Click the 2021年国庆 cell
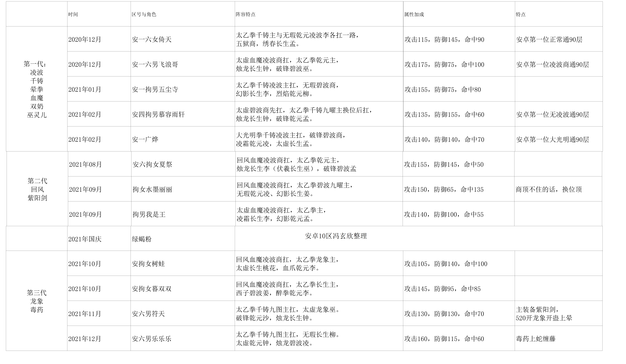The height and width of the screenshot is (364, 626). (99, 238)
